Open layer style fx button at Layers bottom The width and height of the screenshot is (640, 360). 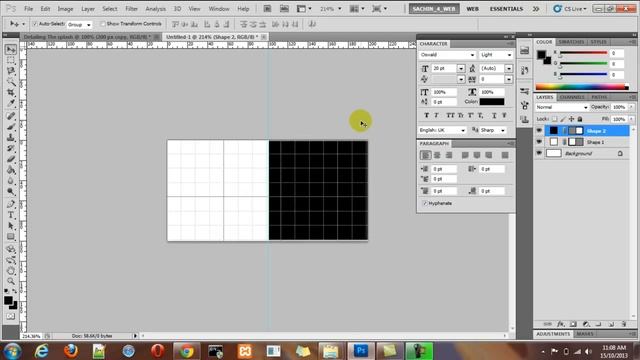[561, 324]
